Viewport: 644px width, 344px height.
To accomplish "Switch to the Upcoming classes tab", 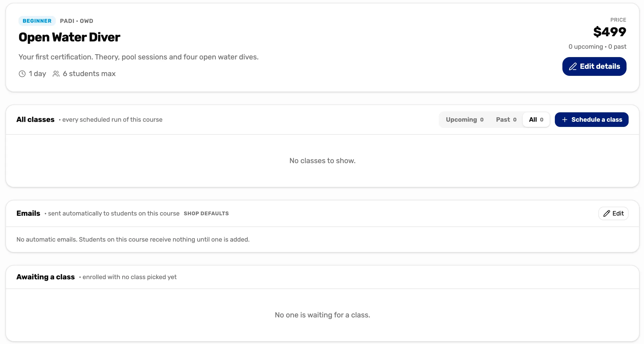I will [465, 120].
